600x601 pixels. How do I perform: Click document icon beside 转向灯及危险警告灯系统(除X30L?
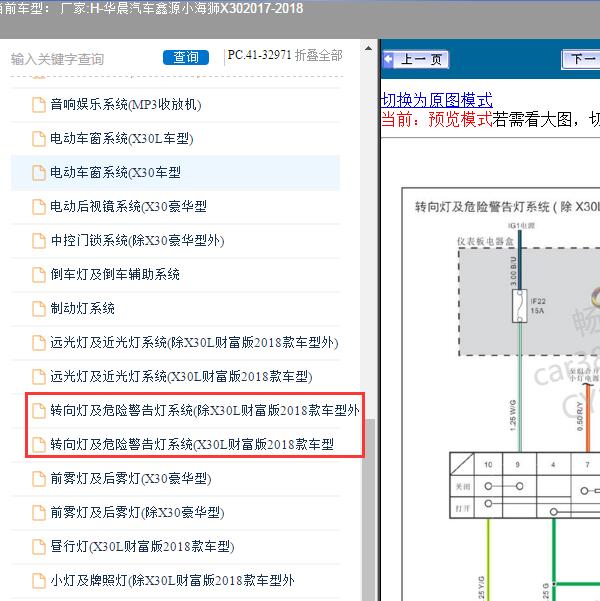[x=39, y=411]
